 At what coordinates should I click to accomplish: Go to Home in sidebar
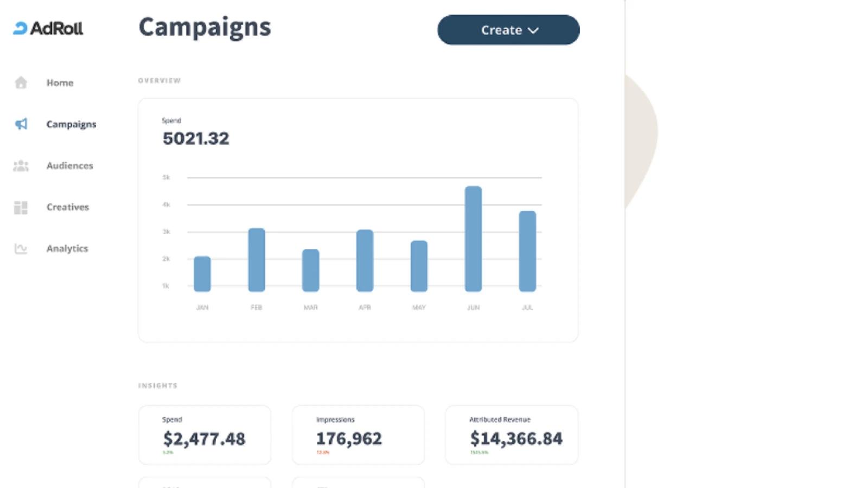point(60,82)
